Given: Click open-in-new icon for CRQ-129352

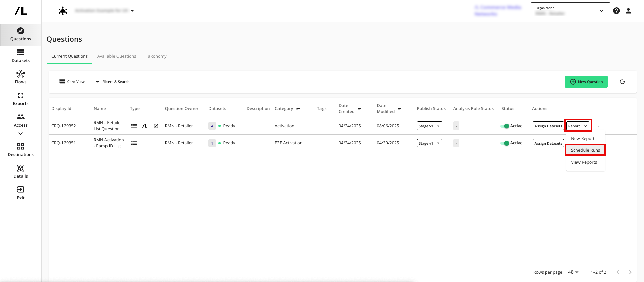Looking at the screenshot, I should [x=156, y=126].
